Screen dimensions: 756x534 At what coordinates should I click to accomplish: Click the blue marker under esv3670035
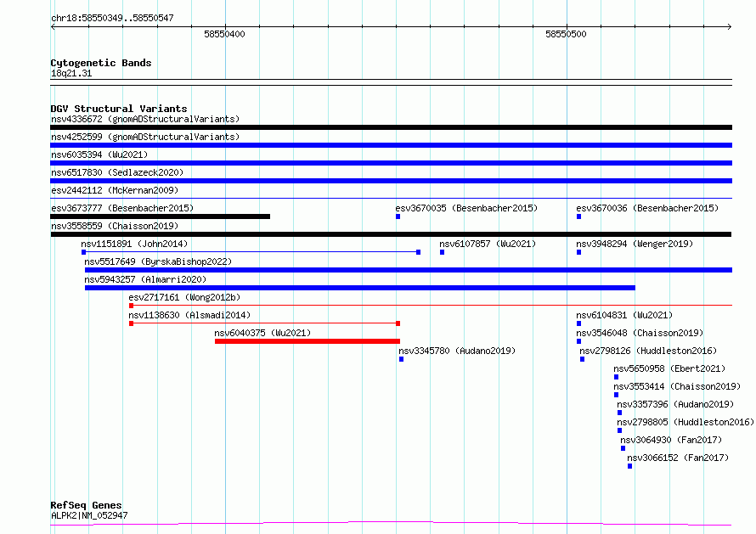(x=398, y=216)
